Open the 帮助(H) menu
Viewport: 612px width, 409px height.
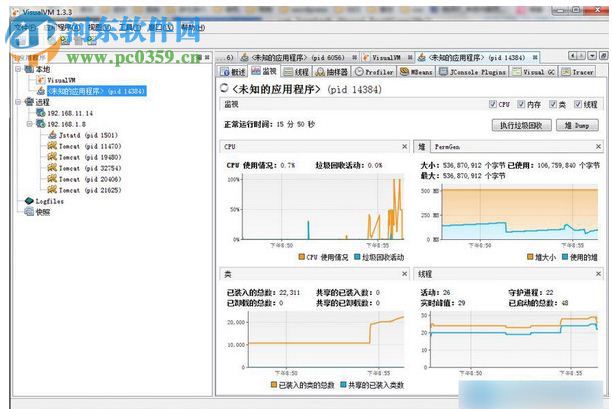tap(193, 27)
